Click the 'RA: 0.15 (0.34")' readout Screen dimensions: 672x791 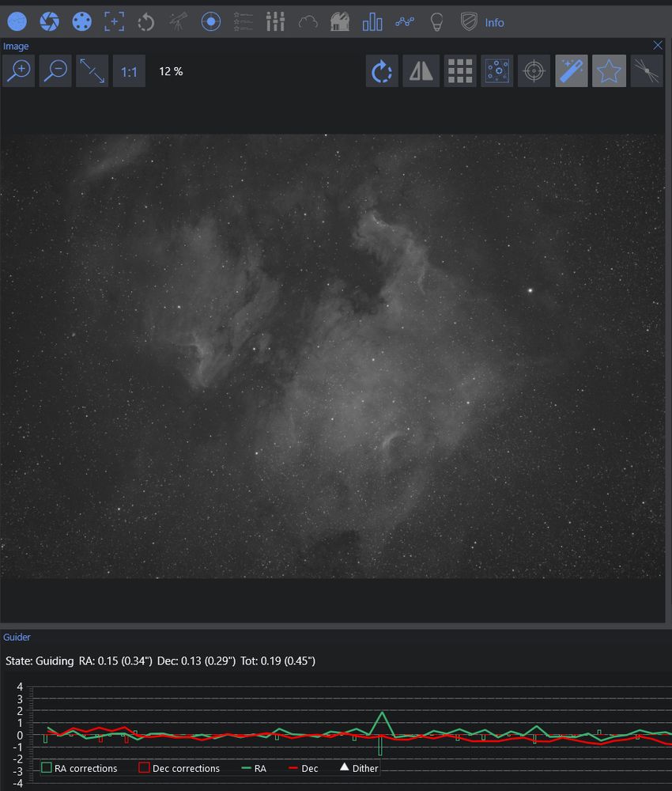pyautogui.click(x=115, y=660)
